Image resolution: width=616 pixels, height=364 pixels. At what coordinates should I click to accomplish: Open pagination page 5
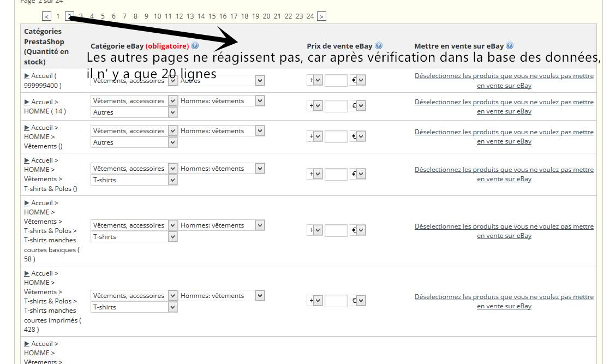(x=103, y=16)
